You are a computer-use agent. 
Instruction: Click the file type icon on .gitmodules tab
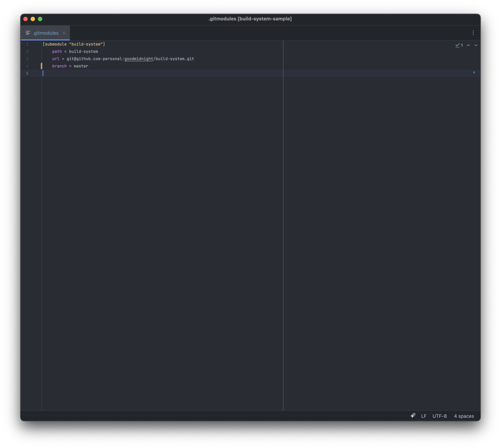pyautogui.click(x=28, y=33)
